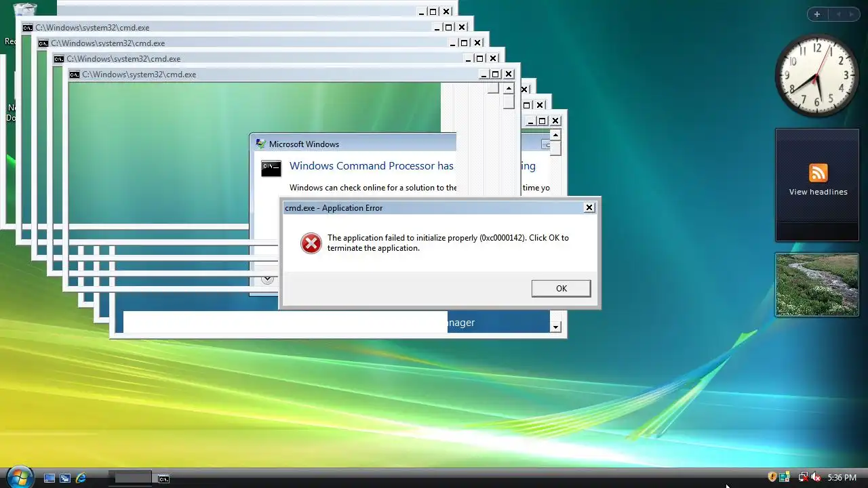The width and height of the screenshot is (868, 488).
Task: Click the red error icon in the error dialog
Action: click(x=311, y=243)
